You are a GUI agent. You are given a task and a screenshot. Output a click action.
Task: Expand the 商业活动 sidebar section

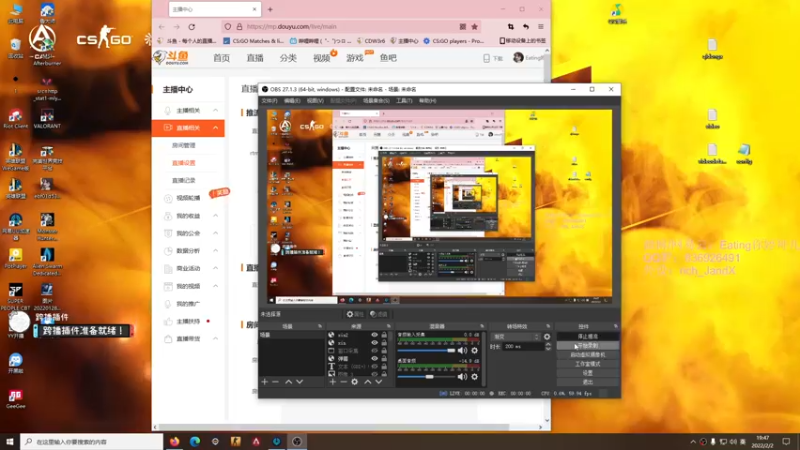coord(215,268)
